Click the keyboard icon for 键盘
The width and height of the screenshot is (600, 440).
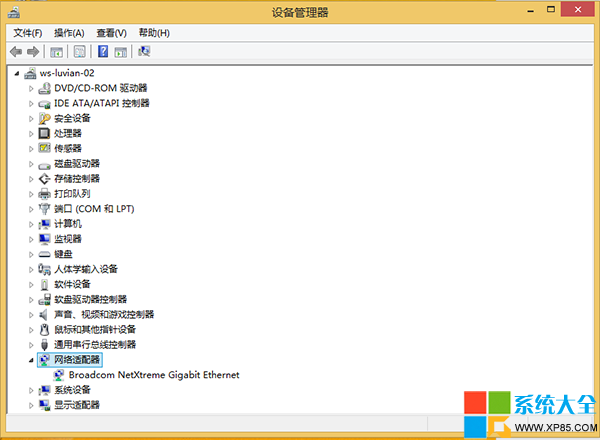point(44,254)
